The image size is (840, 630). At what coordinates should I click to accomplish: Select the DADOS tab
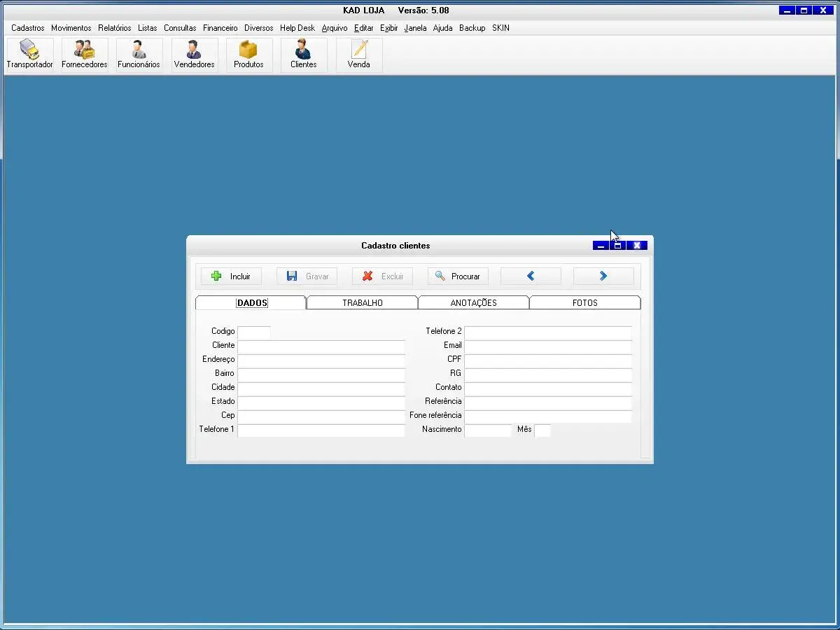point(251,303)
